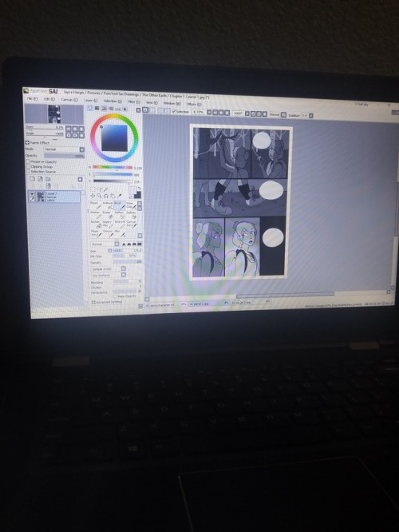Select the Blur tool
This screenshot has height=532, width=399.
[x=119, y=233]
